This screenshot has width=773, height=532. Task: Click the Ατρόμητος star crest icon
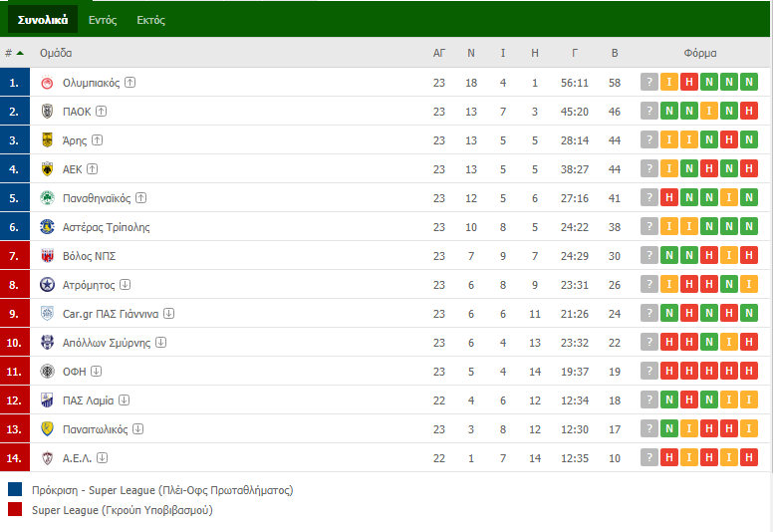click(48, 285)
